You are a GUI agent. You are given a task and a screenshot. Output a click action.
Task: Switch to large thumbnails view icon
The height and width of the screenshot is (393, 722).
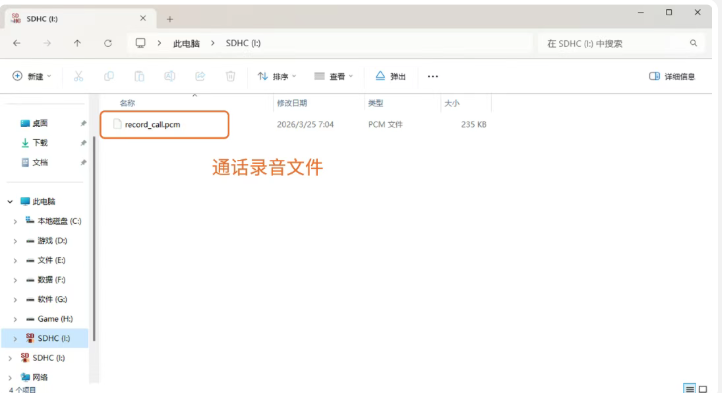click(703, 389)
